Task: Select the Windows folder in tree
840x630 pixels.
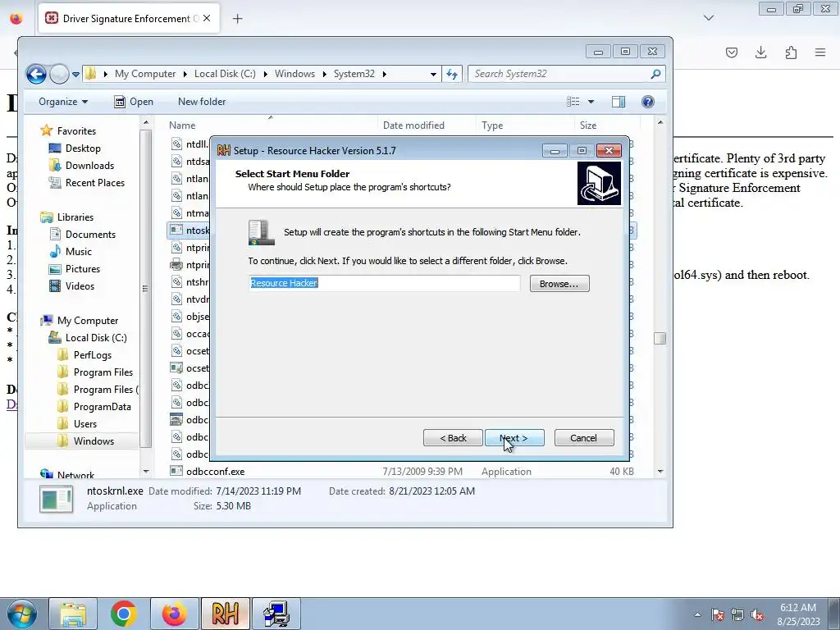Action: (x=94, y=441)
